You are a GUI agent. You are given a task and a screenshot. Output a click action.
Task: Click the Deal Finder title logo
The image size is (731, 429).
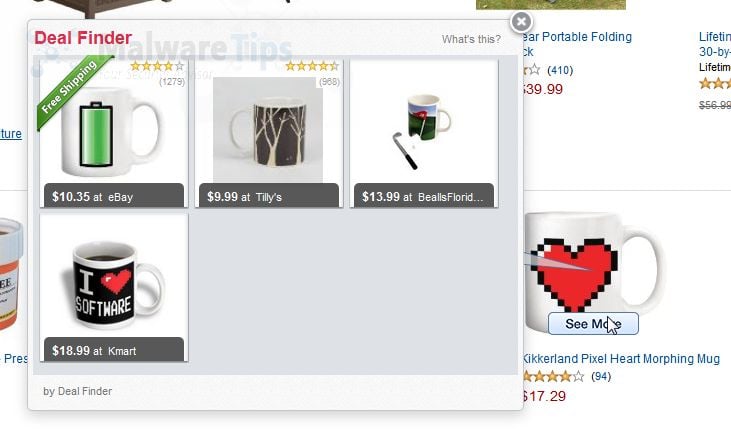[x=83, y=38]
